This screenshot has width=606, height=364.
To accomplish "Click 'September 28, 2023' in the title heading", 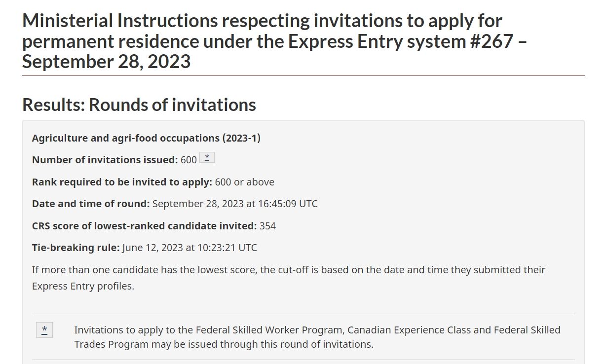I will click(x=106, y=61).
